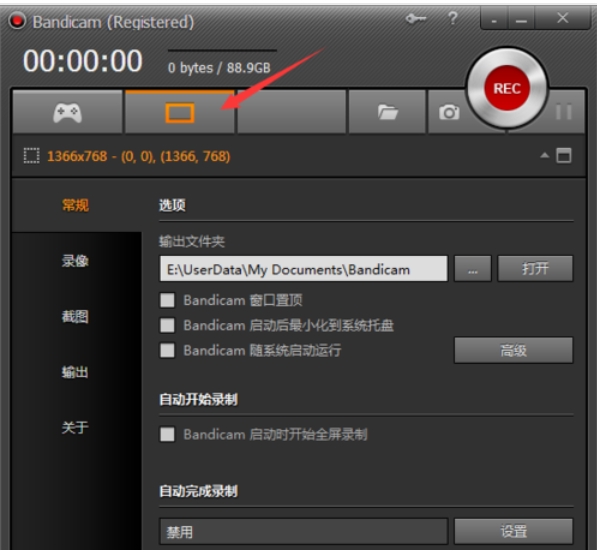Open help via the question mark icon

[x=452, y=18]
